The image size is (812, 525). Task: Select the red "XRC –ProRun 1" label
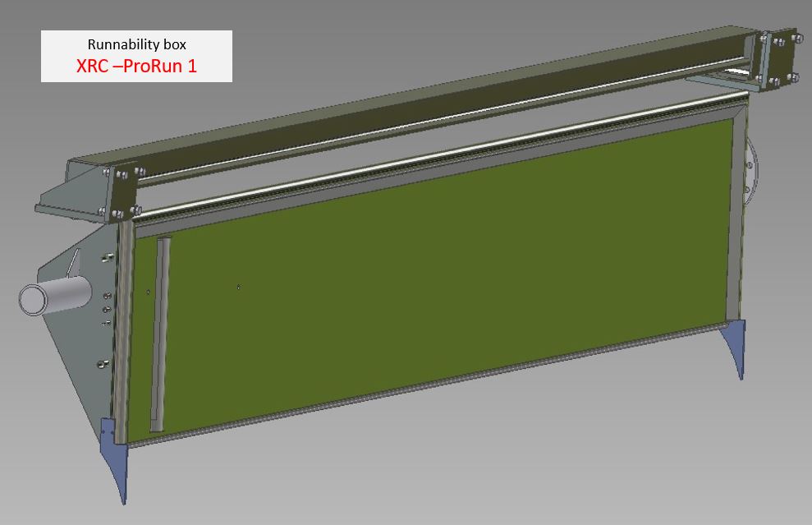click(x=136, y=66)
